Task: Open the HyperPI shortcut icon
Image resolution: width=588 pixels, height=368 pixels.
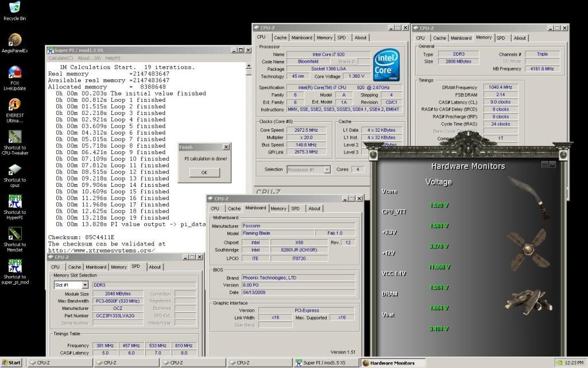Action: pos(14,201)
